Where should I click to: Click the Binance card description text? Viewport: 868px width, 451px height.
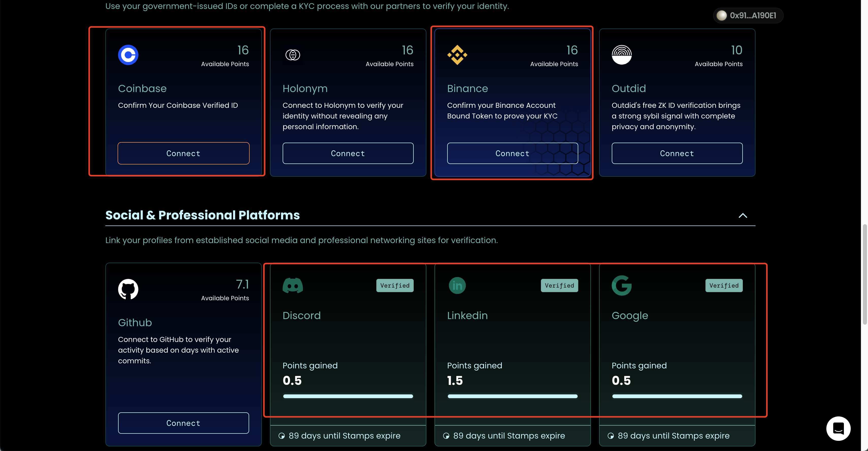point(502,111)
